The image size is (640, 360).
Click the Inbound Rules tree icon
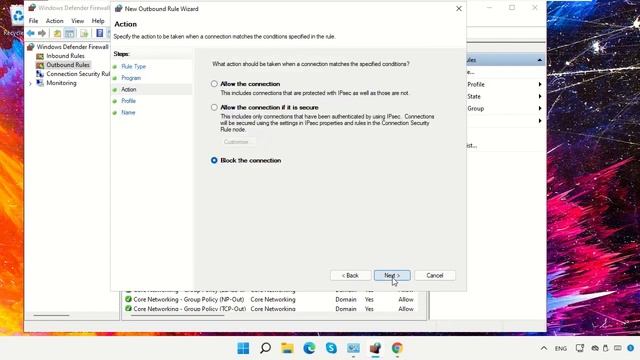click(40, 56)
